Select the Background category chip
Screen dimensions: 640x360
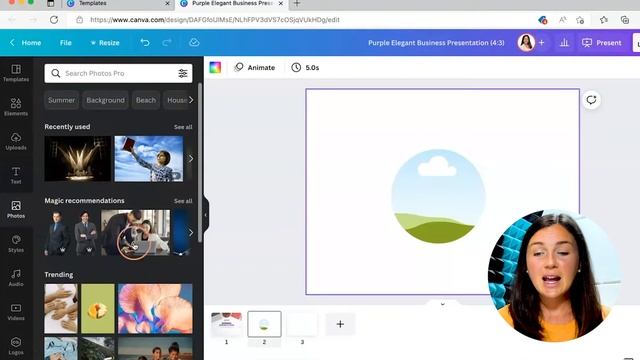point(105,100)
